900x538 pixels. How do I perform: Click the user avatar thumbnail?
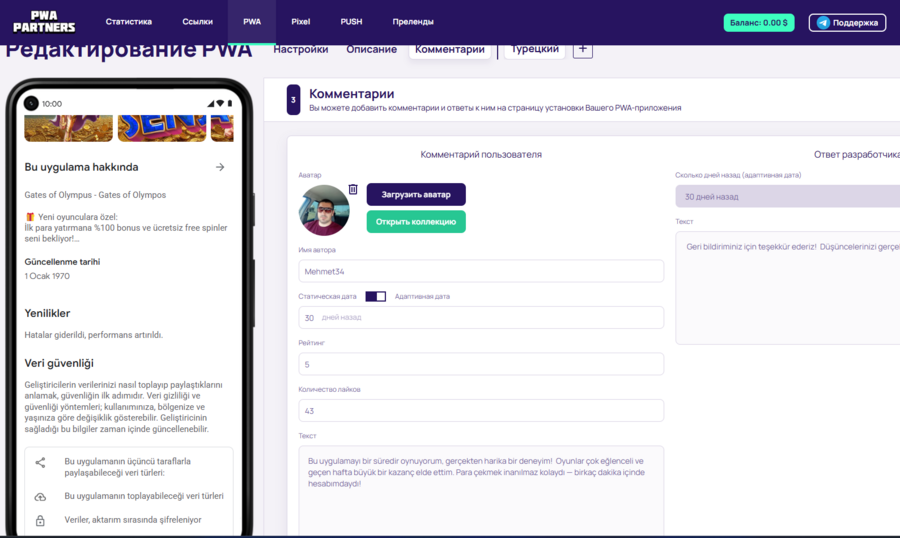[324, 210]
